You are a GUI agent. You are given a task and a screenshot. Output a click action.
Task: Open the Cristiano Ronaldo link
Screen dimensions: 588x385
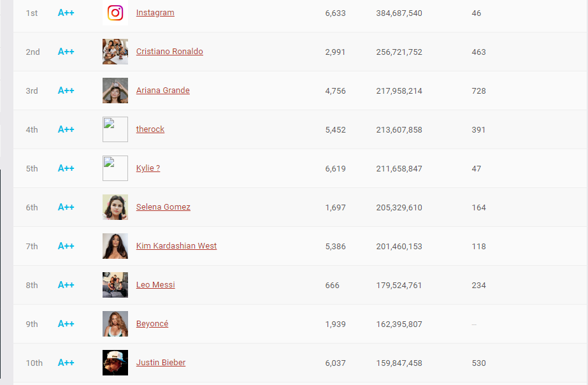point(169,52)
